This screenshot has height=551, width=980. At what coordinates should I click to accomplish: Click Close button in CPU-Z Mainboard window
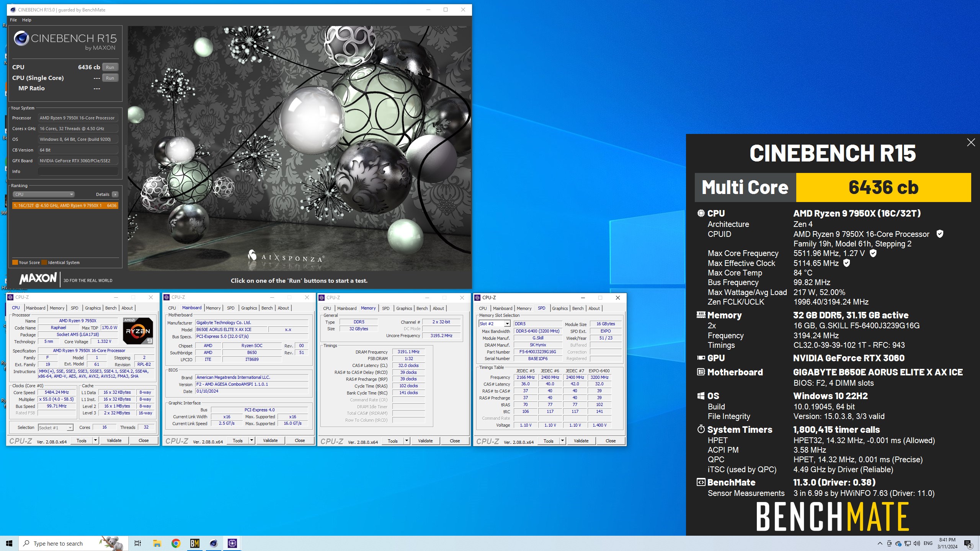[300, 440]
